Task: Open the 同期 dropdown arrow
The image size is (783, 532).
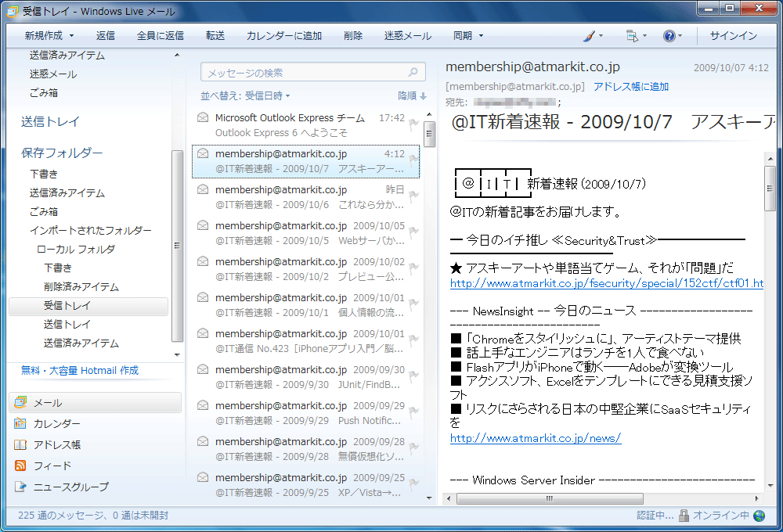Action: click(x=481, y=36)
